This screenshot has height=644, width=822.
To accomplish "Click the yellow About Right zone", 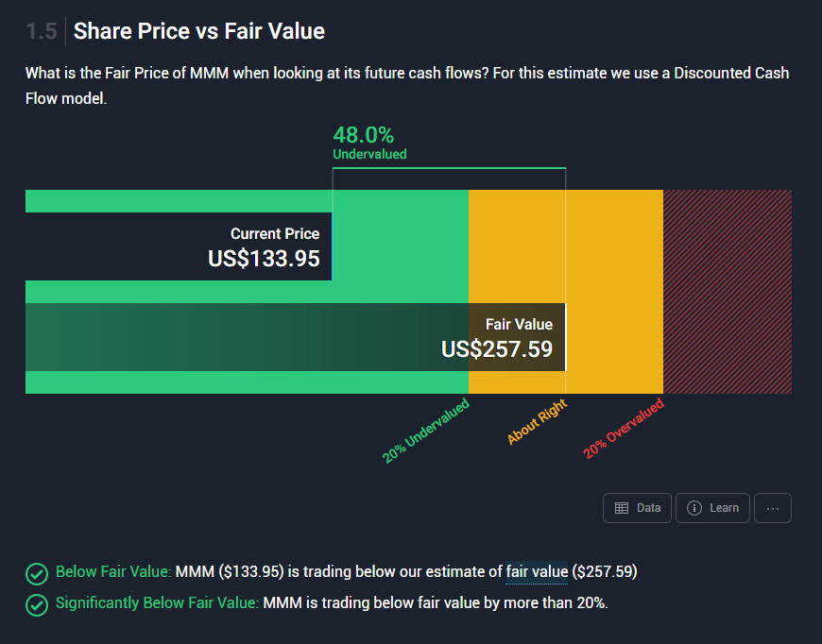I will [x=614, y=291].
